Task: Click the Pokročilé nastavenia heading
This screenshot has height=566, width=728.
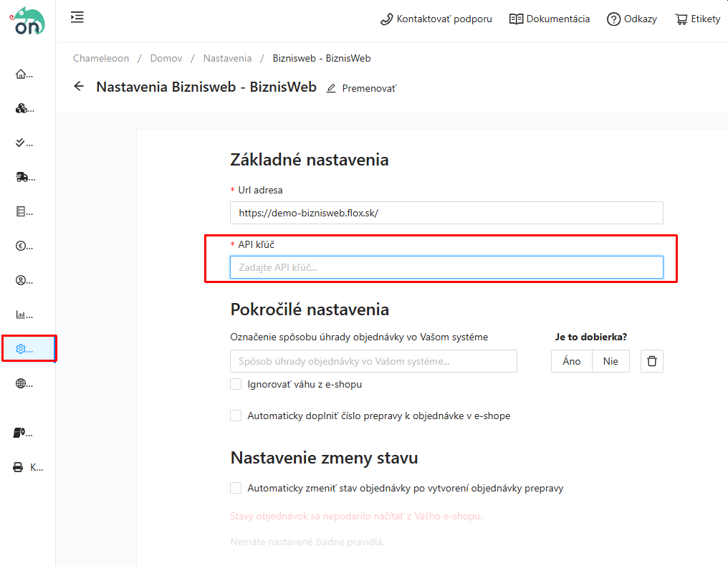Action: (x=310, y=310)
